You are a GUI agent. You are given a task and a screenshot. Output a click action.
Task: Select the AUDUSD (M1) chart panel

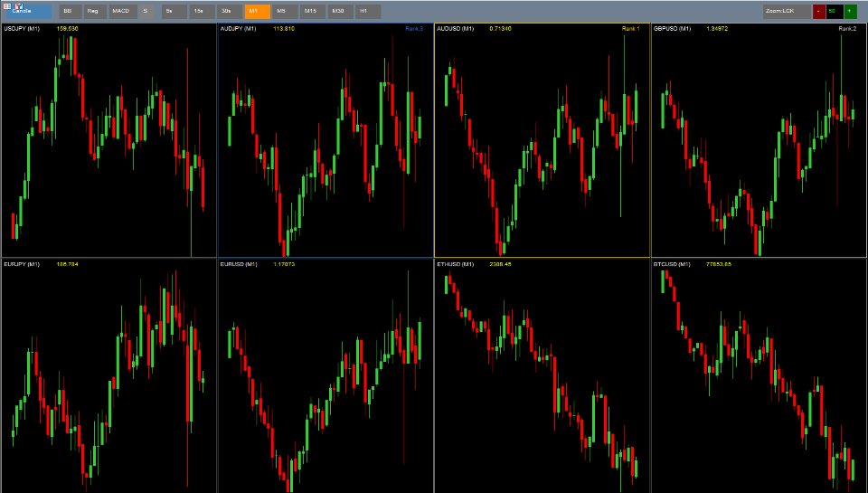point(542,140)
